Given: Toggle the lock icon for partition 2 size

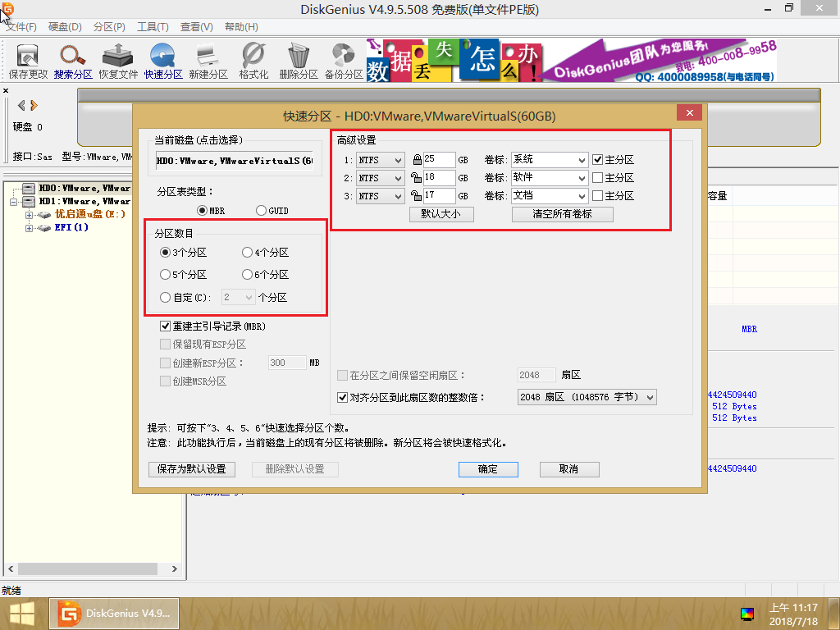Looking at the screenshot, I should [x=417, y=178].
